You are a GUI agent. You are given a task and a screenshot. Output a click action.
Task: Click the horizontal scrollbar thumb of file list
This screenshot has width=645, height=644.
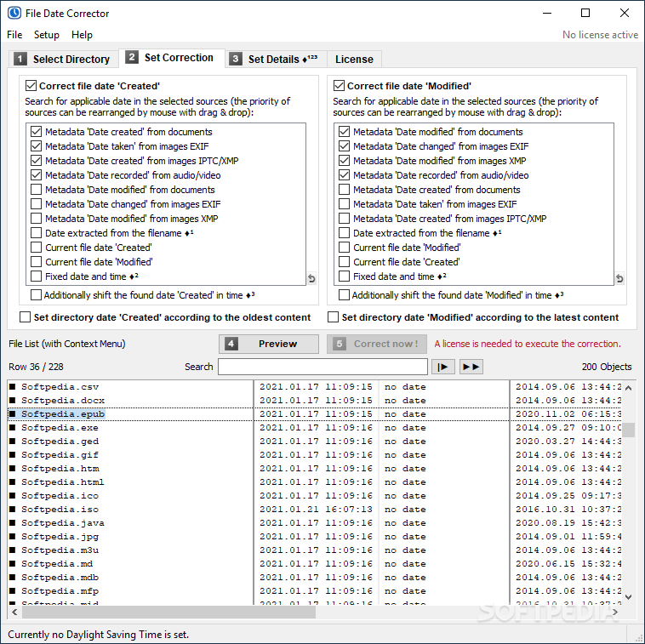pos(168,612)
